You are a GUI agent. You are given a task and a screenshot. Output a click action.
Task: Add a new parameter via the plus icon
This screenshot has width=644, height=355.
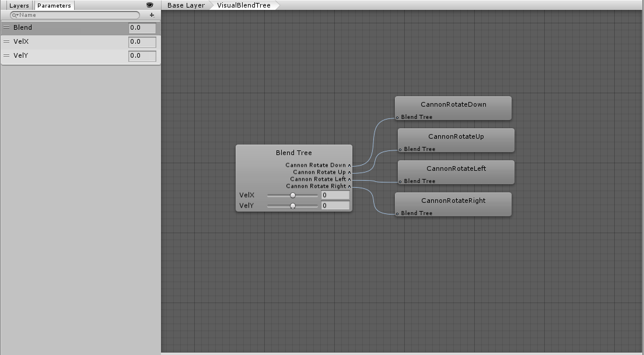click(151, 15)
